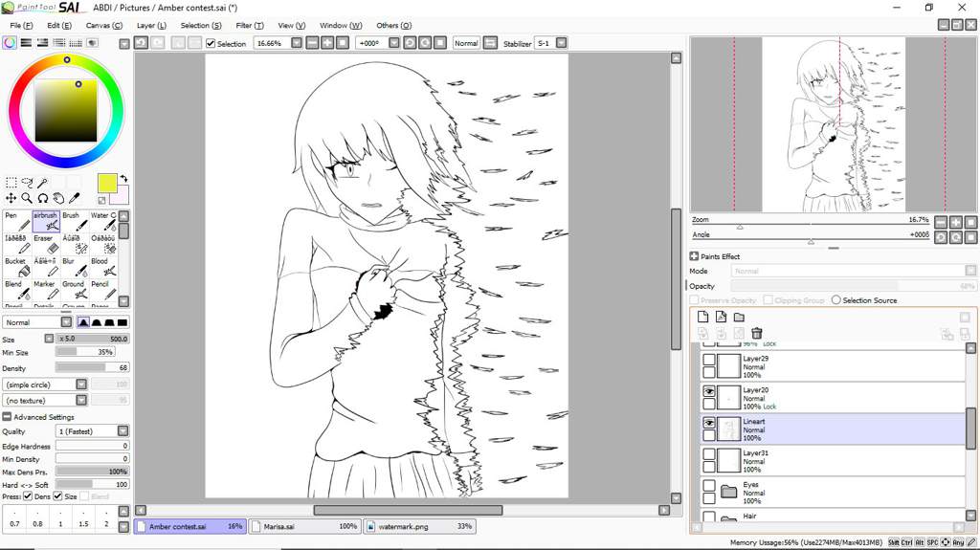Open the Canvas menu

(x=103, y=26)
